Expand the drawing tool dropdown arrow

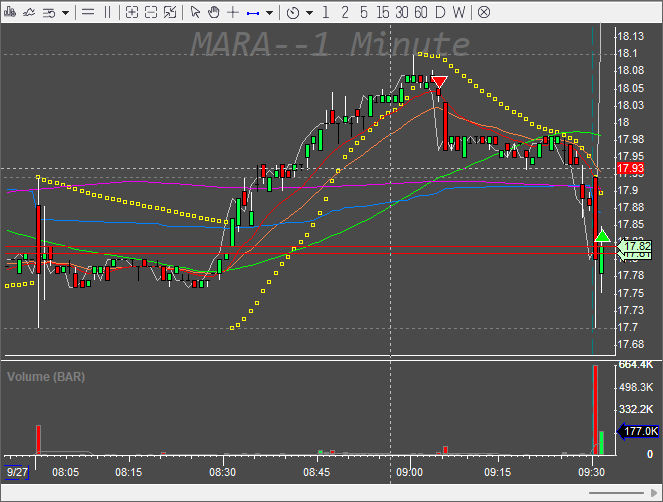(269, 13)
